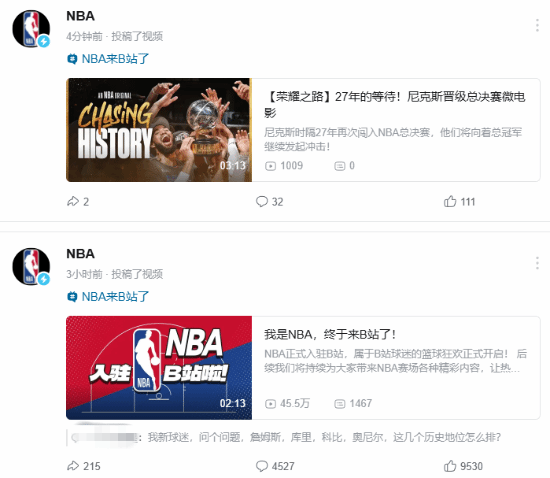550x478 pixels.
Task: Click share icon showing 215 shares
Action: click(73, 466)
